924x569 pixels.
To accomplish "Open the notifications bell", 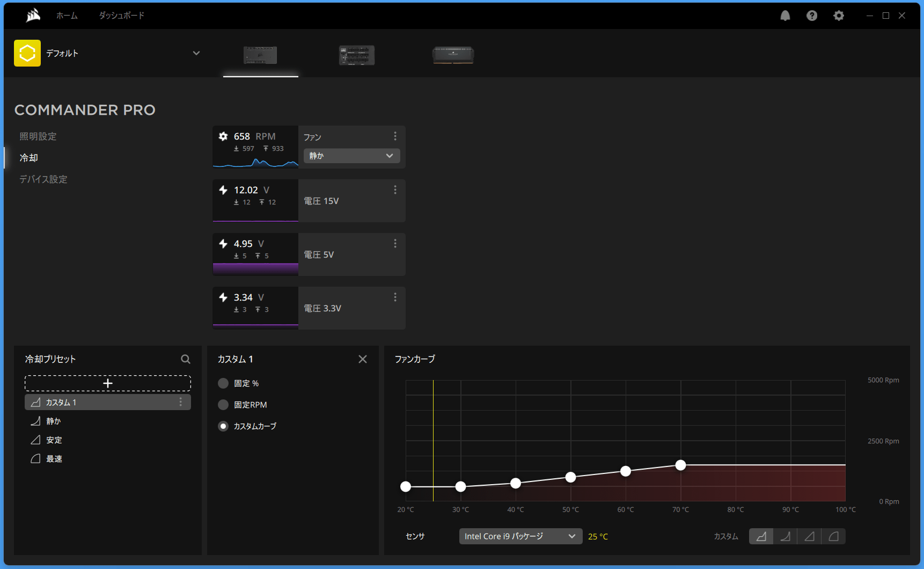I will pos(785,16).
